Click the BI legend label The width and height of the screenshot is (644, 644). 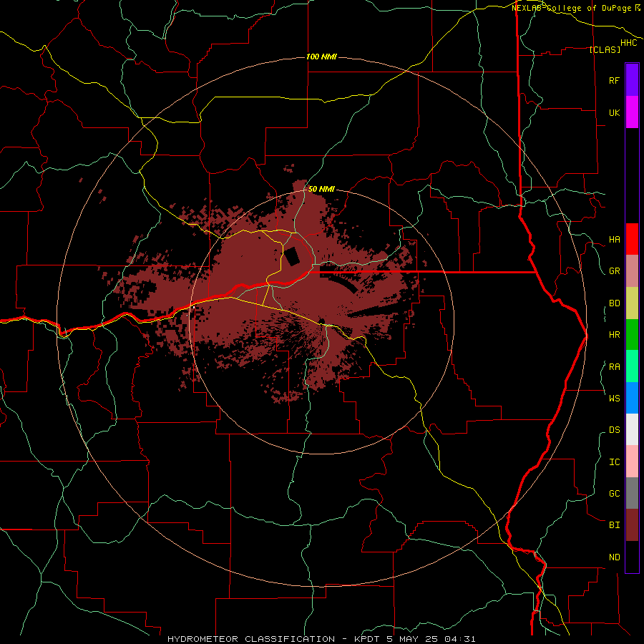614,525
